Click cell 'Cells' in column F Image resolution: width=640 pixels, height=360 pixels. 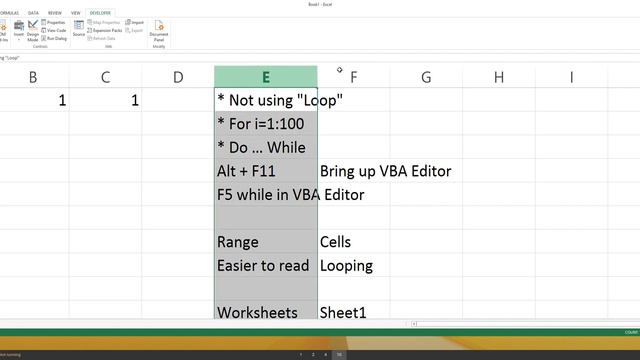coord(353,242)
